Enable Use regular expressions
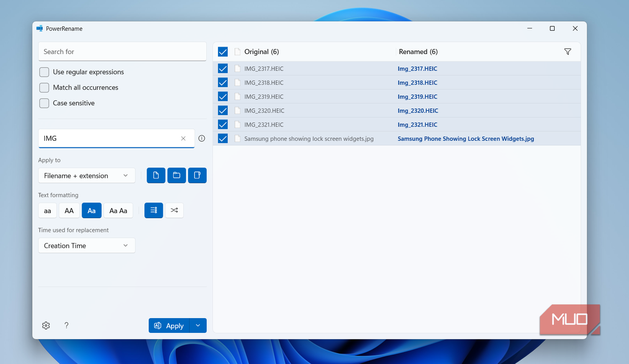The width and height of the screenshot is (629, 364). (44, 72)
